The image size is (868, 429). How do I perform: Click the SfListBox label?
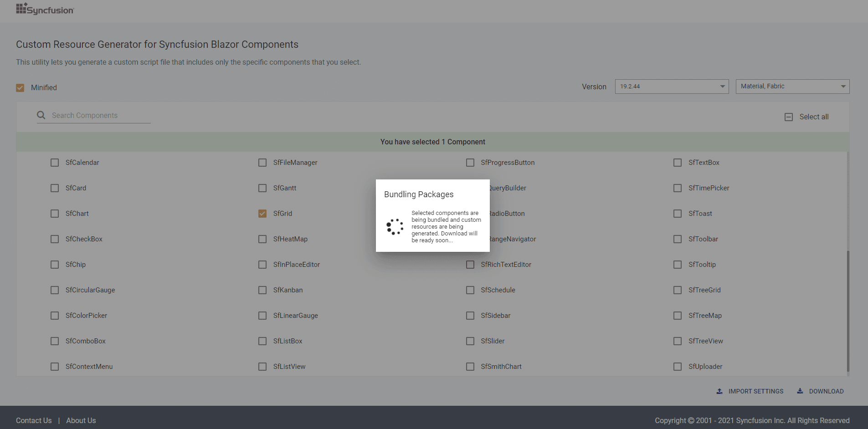click(x=288, y=341)
